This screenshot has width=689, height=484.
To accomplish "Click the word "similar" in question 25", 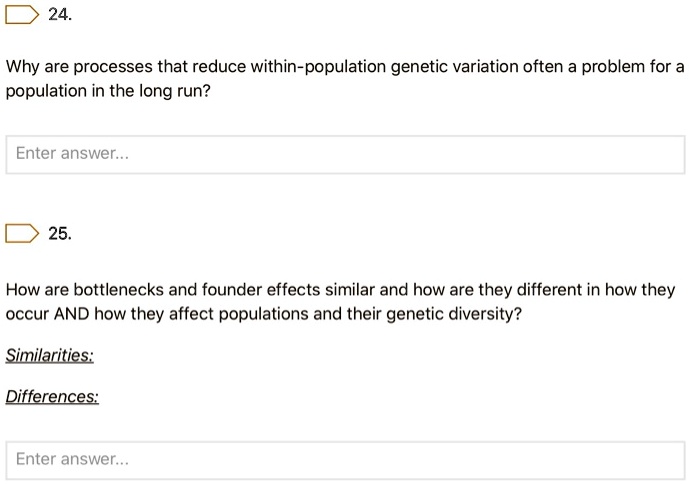I will pos(350,290).
